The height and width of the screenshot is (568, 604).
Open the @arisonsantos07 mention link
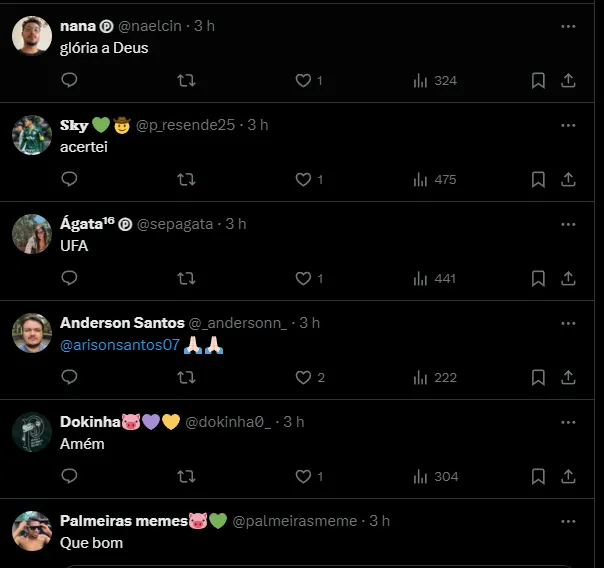(120, 345)
